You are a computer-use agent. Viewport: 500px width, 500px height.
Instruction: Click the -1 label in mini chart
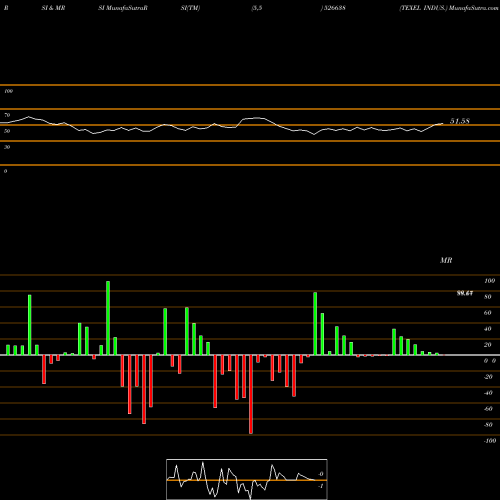(x=321, y=486)
